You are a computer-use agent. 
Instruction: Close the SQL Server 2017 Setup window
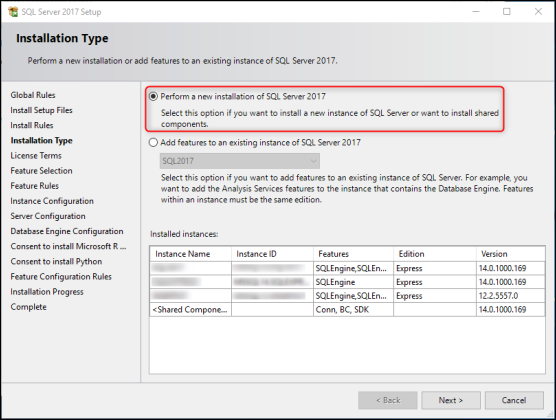pos(538,11)
